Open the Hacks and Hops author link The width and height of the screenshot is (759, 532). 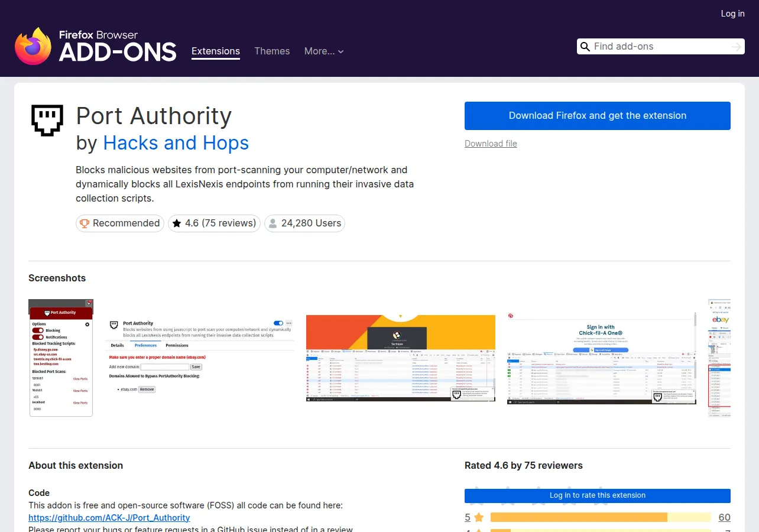pyautogui.click(x=176, y=143)
